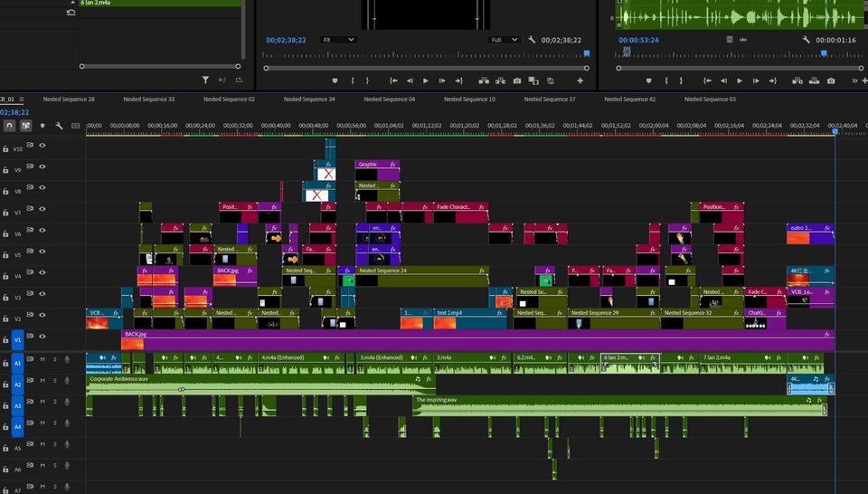
Task: Click the Program monitor settings wrench
Action: point(533,40)
